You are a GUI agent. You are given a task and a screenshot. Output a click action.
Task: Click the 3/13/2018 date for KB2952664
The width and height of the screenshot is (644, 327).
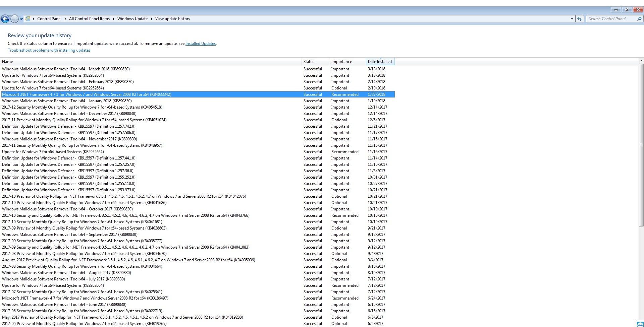[376, 75]
